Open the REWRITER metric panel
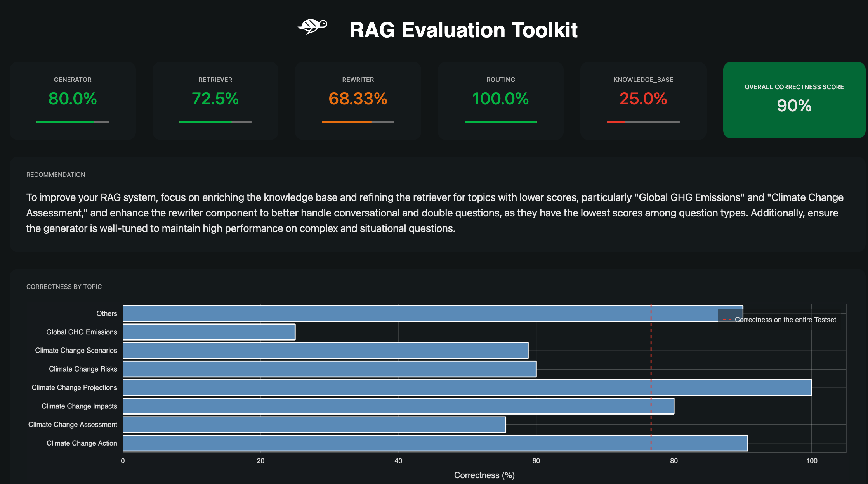This screenshot has height=484, width=868. (x=358, y=100)
